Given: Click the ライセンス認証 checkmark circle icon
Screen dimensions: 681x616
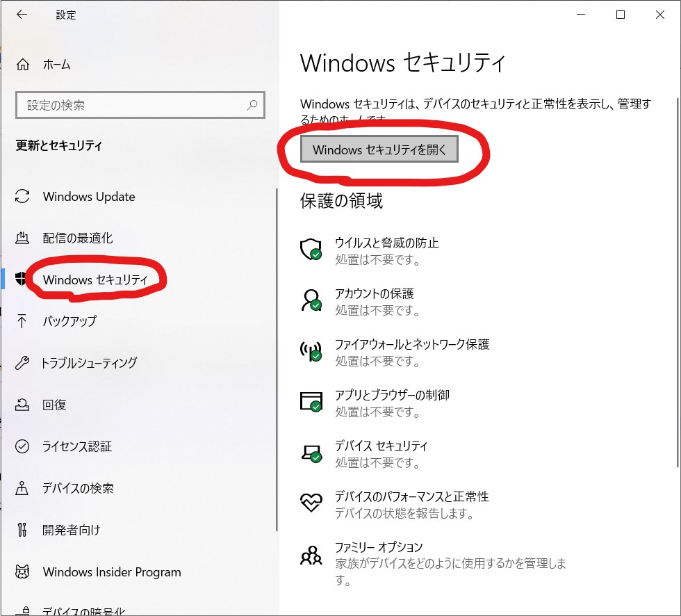Looking at the screenshot, I should (22, 446).
